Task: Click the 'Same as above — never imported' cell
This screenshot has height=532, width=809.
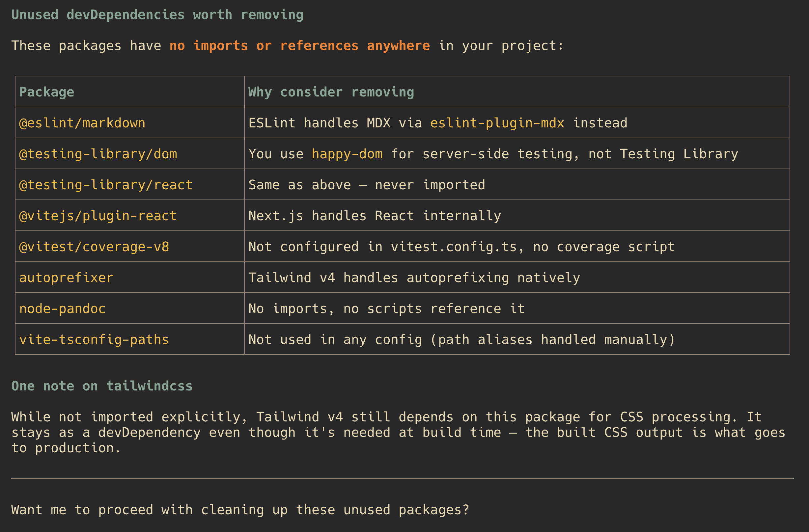Action: click(x=367, y=185)
